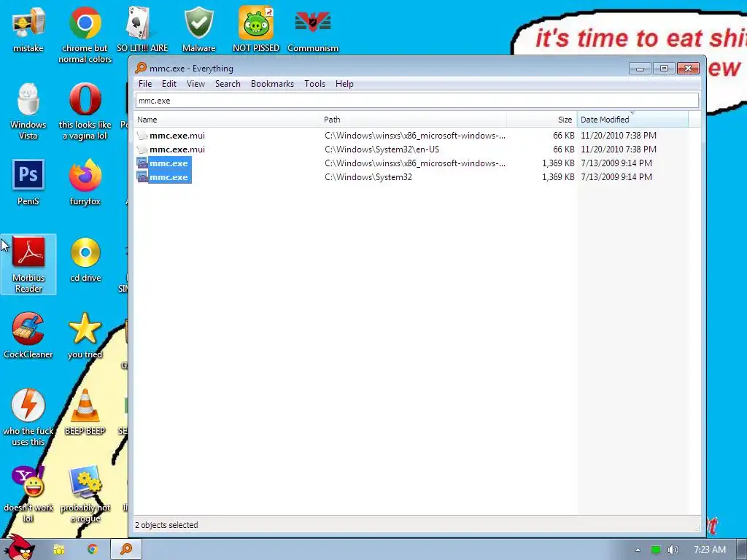Click the C:\Windows\System32 path cell
The height and width of the screenshot is (560, 747).
pyautogui.click(x=368, y=177)
